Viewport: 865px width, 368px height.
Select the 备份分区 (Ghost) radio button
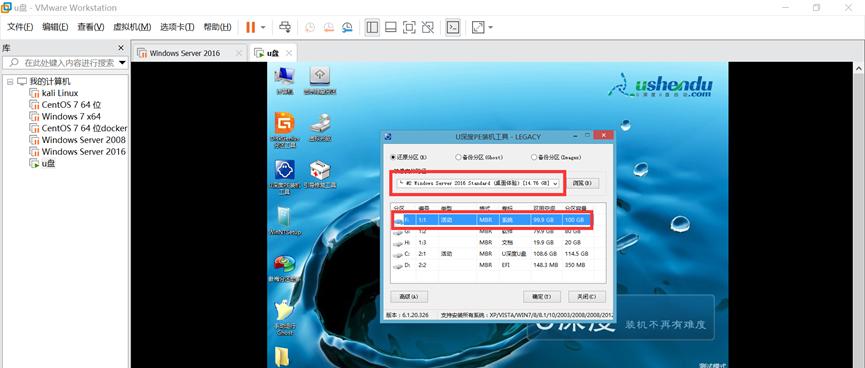click(x=479, y=157)
